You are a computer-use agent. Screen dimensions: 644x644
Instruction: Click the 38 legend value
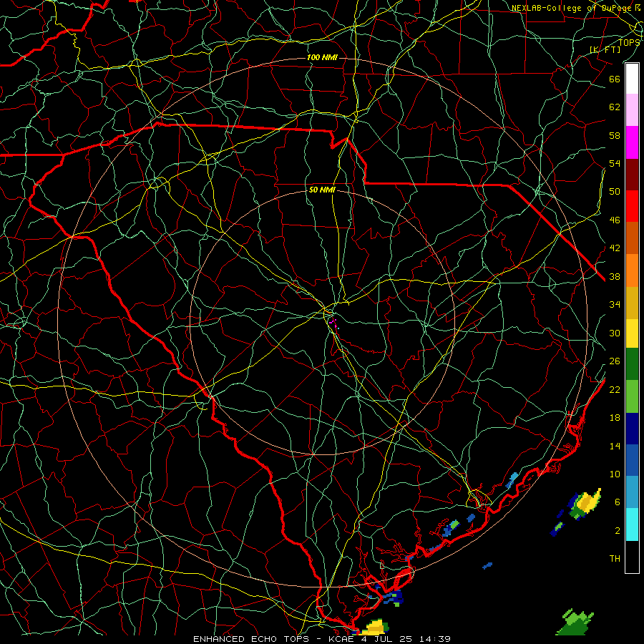coord(615,276)
